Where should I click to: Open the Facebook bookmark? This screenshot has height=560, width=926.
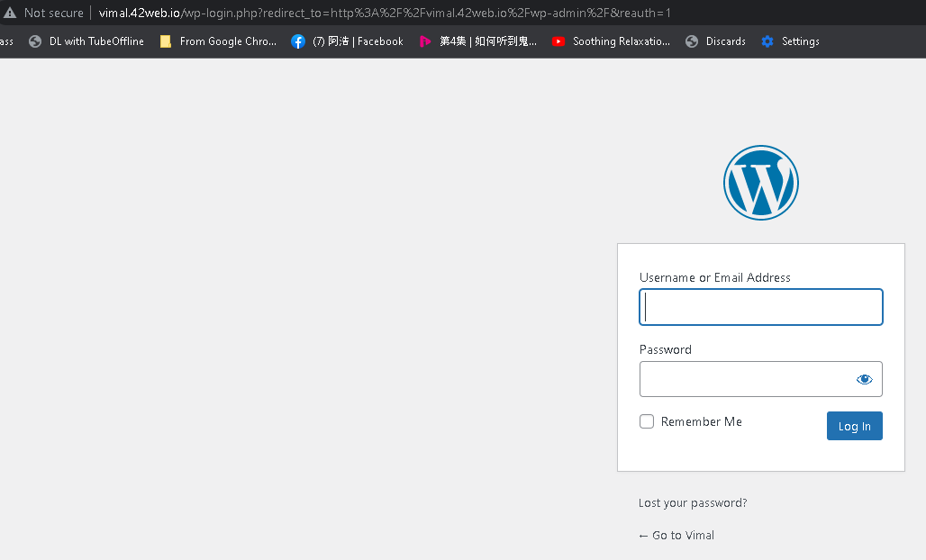point(347,41)
